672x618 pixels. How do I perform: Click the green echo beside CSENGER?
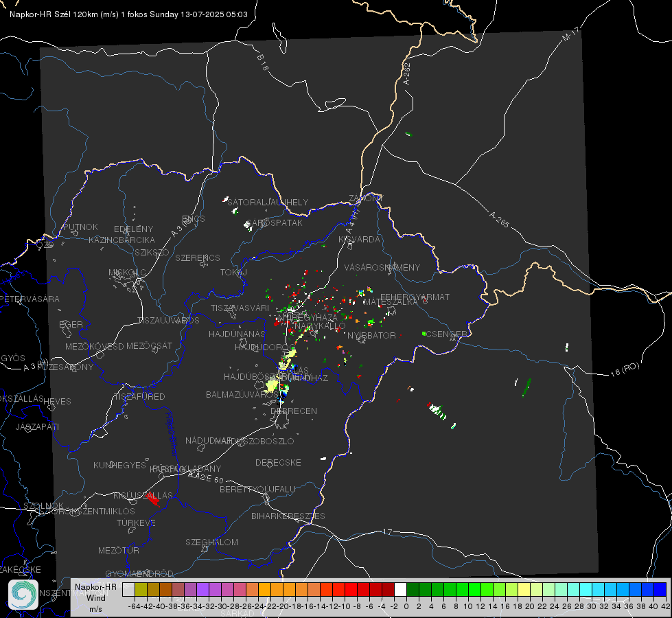(424, 333)
